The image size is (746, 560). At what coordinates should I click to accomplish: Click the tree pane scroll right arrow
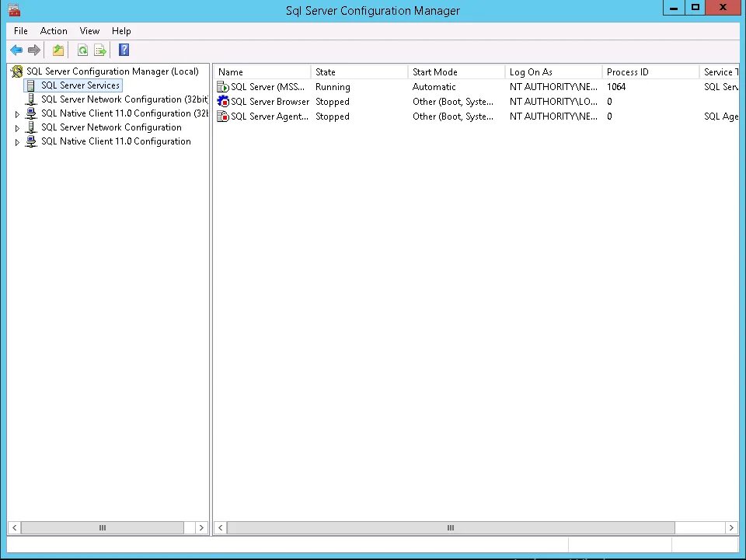pos(202,527)
